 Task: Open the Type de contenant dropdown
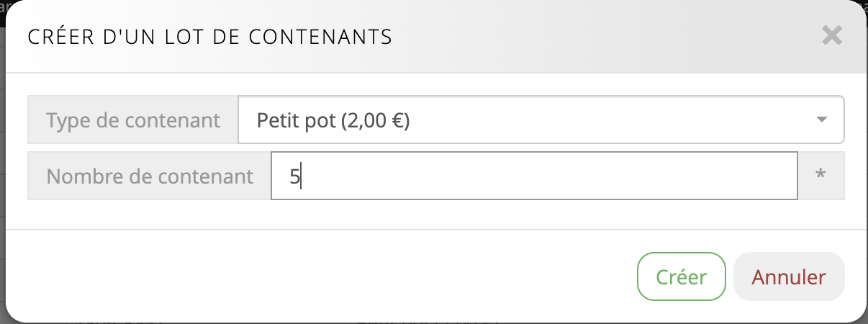coord(540,120)
